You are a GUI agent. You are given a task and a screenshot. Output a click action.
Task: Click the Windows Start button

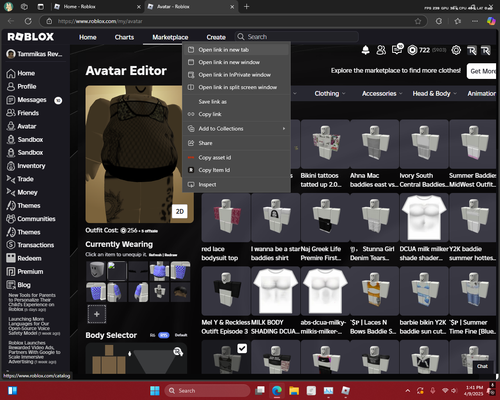[155, 391]
